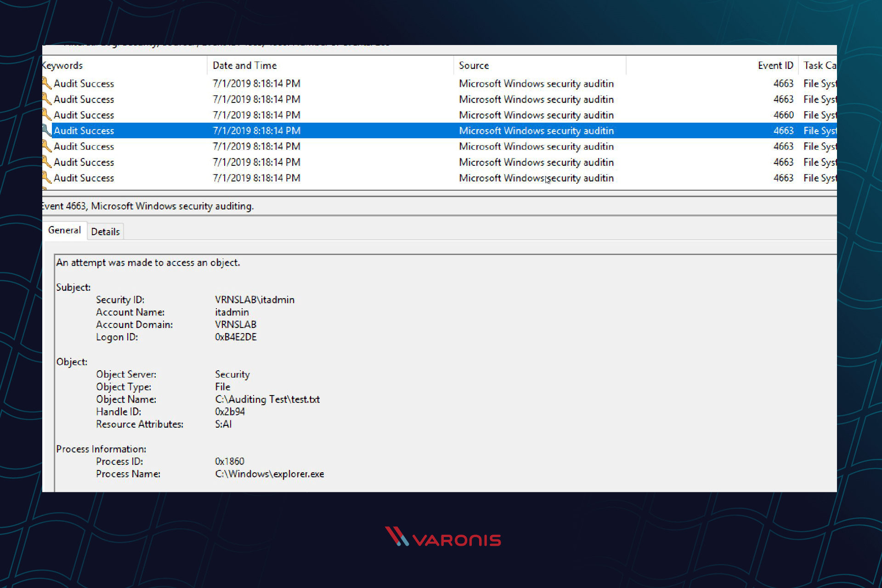This screenshot has height=588, width=882.
Task: Switch to the Details tab
Action: [104, 231]
